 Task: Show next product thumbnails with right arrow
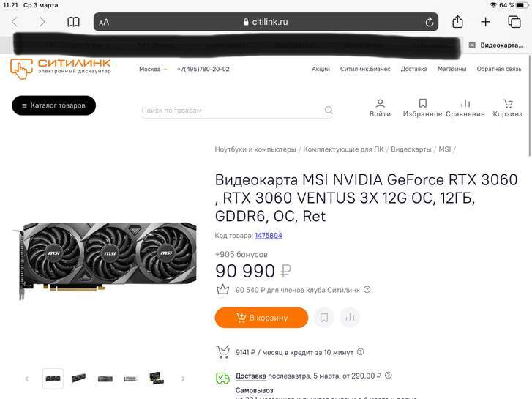coord(183,379)
